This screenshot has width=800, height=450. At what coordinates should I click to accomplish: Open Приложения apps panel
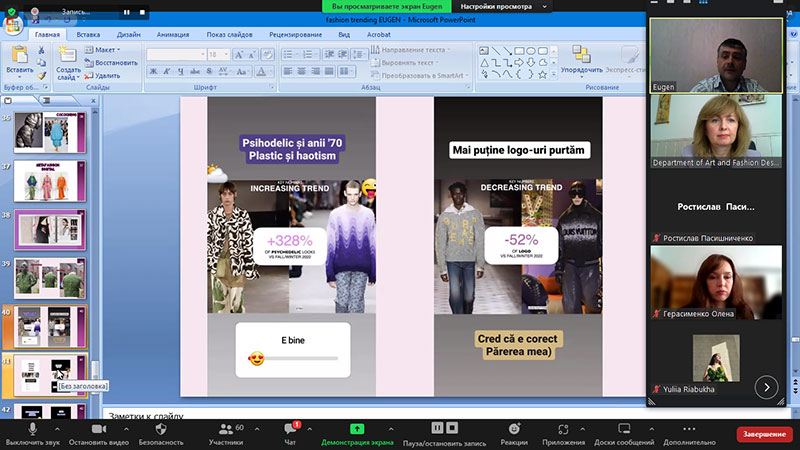(563, 434)
